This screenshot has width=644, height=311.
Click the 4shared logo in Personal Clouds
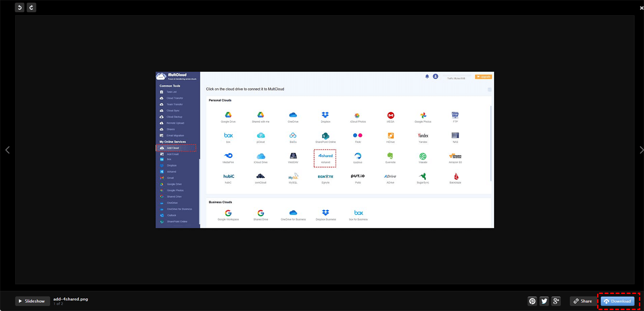(325, 156)
